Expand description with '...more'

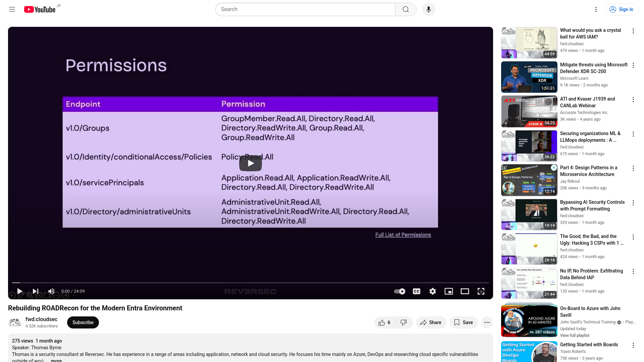point(56,360)
